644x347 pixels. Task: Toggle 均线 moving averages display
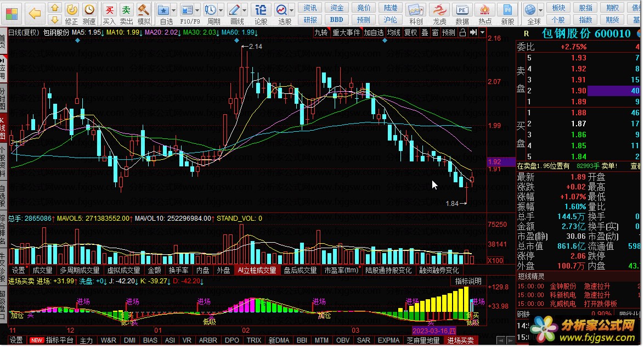[x=393, y=32]
